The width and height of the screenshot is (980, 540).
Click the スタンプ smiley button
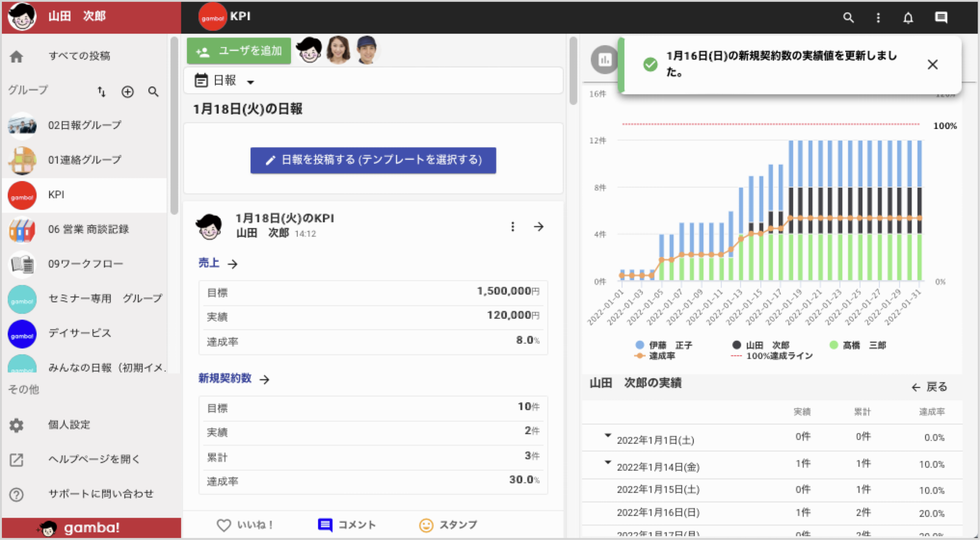click(x=448, y=525)
